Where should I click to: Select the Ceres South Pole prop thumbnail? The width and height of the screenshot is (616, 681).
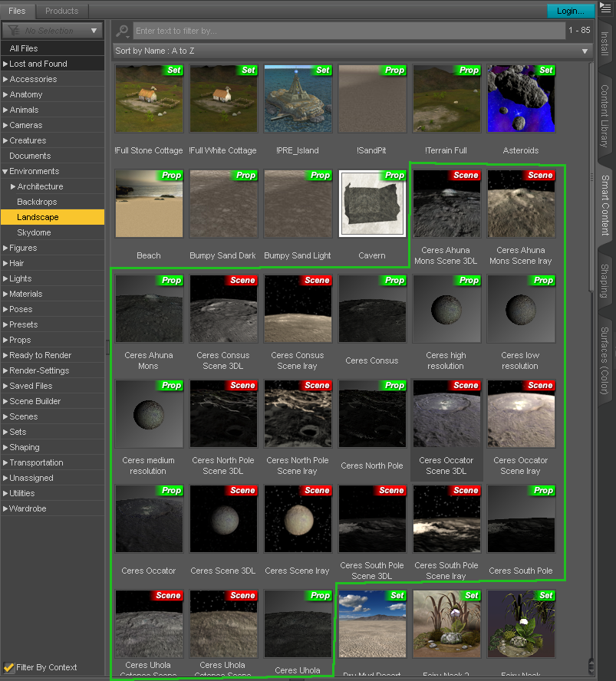pos(521,519)
